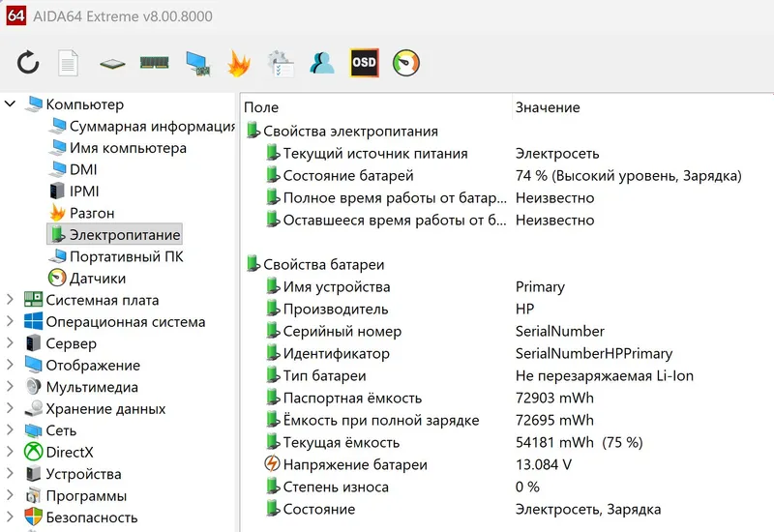
Task: Select the Напряжение батареи row
Action: (x=507, y=464)
